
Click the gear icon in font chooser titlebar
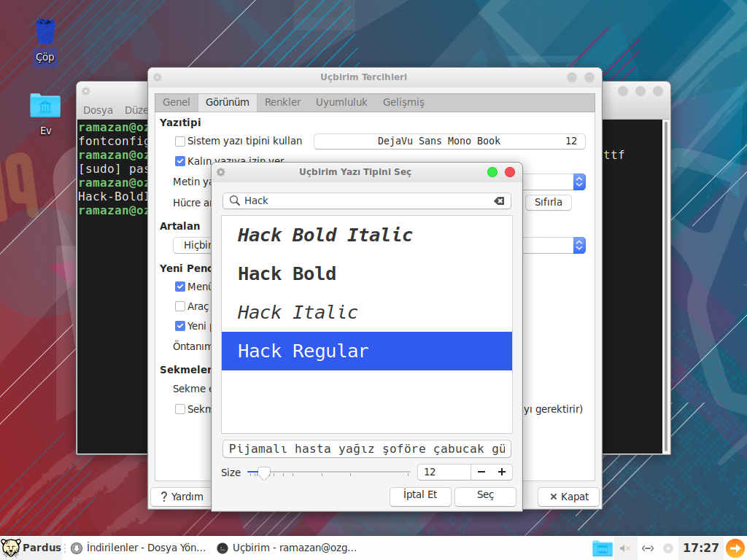pos(220,172)
